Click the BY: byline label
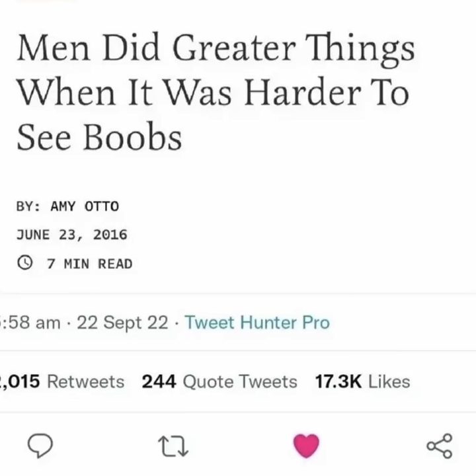The width and height of the screenshot is (476, 476). tap(28, 206)
